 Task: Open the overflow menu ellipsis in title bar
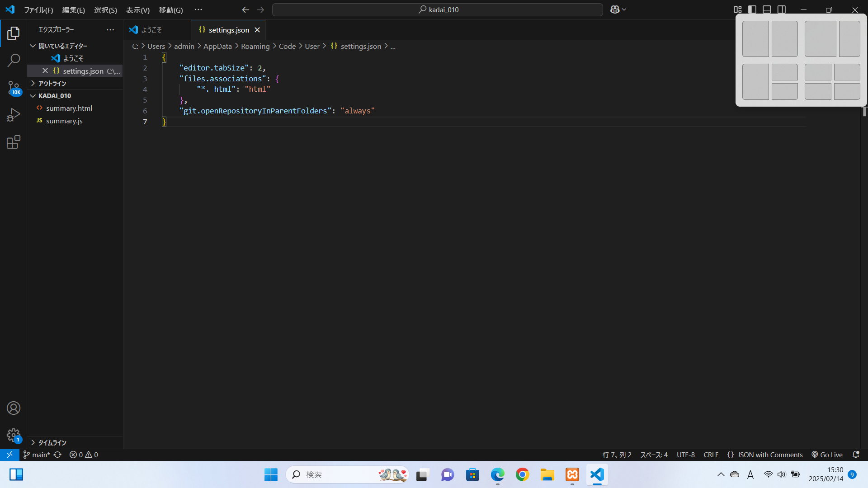tap(198, 9)
